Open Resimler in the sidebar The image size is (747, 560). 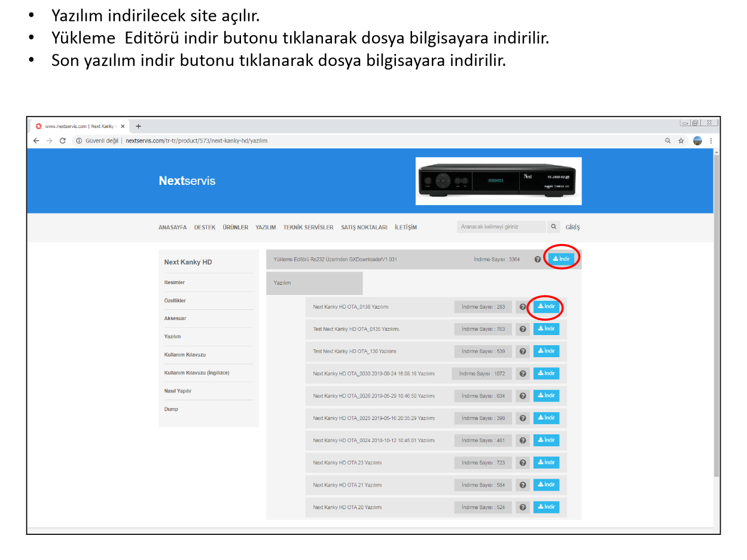175,282
